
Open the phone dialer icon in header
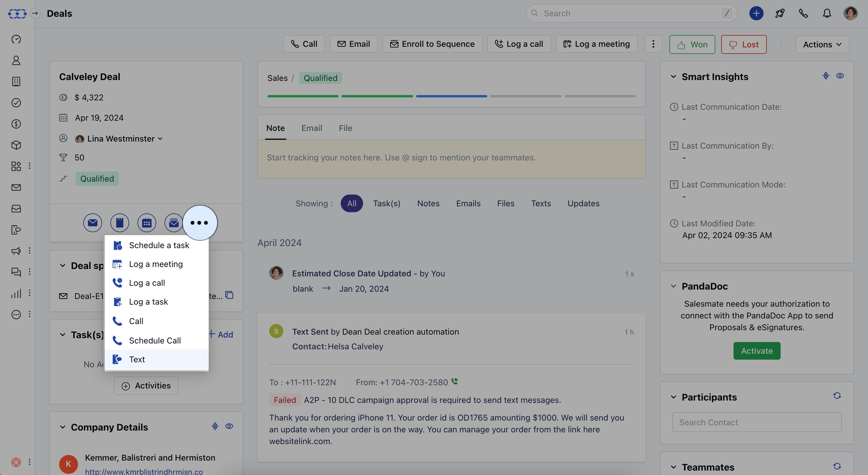(803, 14)
